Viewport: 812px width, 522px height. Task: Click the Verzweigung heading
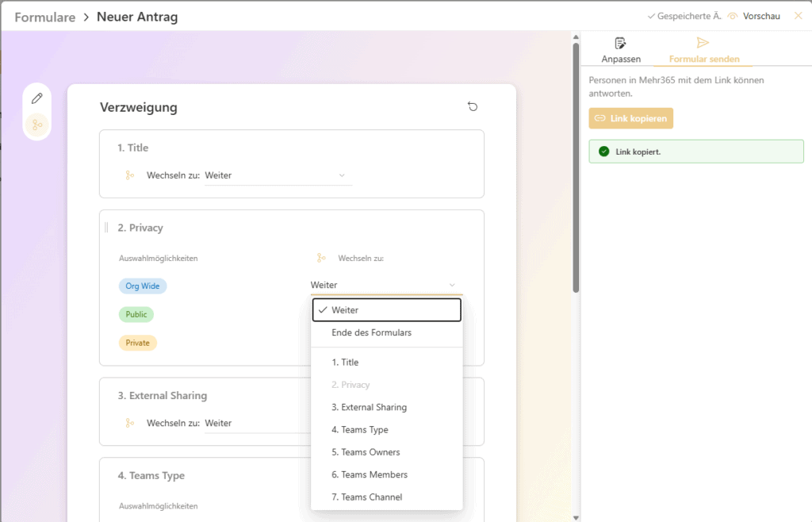click(139, 107)
